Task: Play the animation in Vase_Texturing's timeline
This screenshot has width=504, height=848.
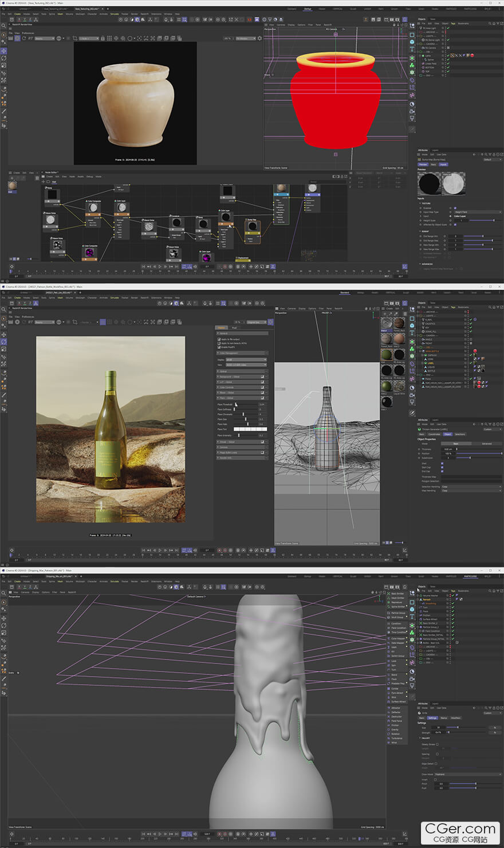Action: 160,266
